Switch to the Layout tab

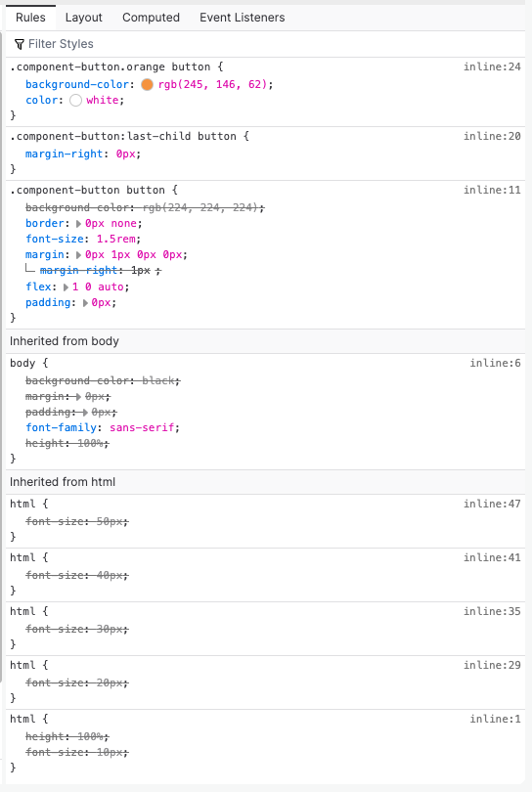pyautogui.click(x=84, y=18)
